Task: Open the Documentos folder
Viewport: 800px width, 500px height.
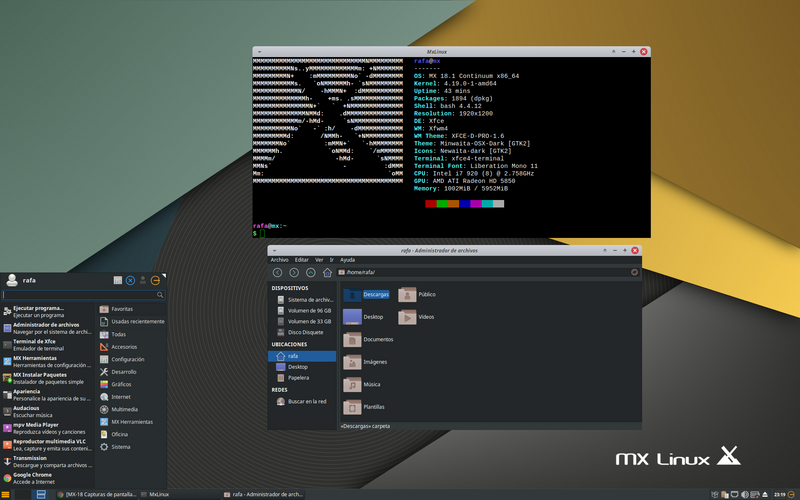Action: 368,339
